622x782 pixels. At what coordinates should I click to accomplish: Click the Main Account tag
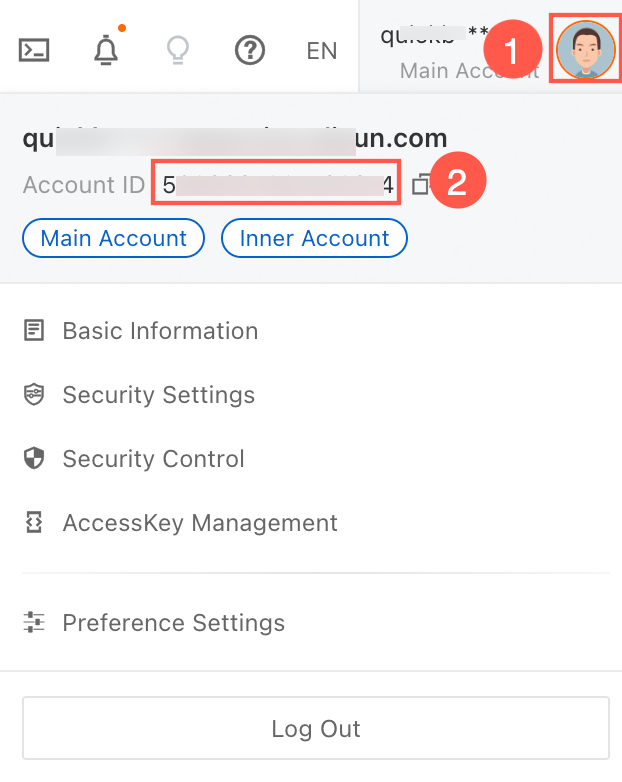click(x=113, y=238)
